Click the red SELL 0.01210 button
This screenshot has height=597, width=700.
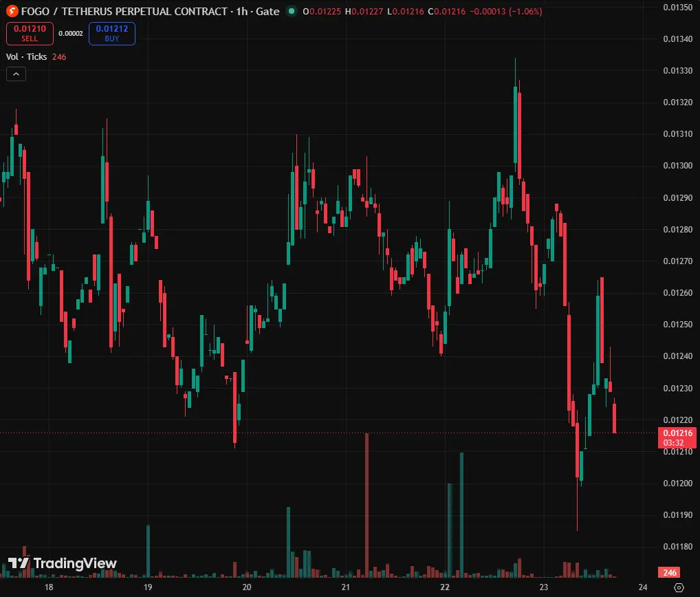click(30, 34)
